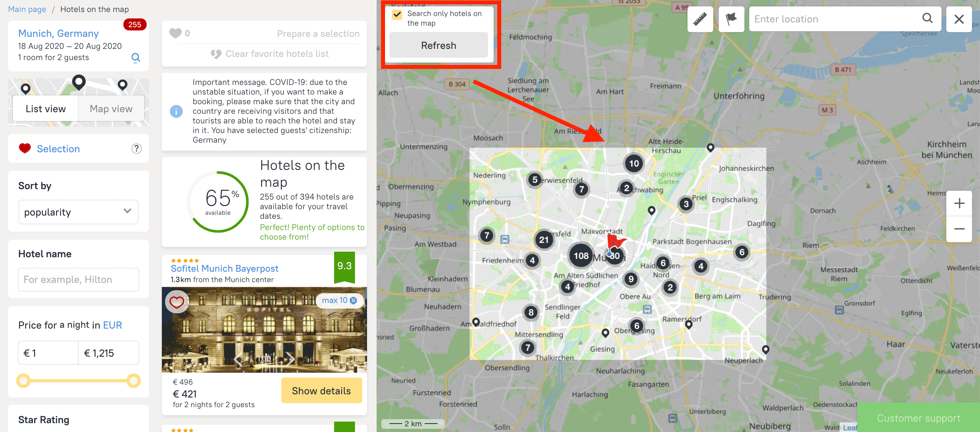Viewport: 980px width, 432px height.
Task: Open Show details for Sofitel hotel
Action: click(x=321, y=391)
